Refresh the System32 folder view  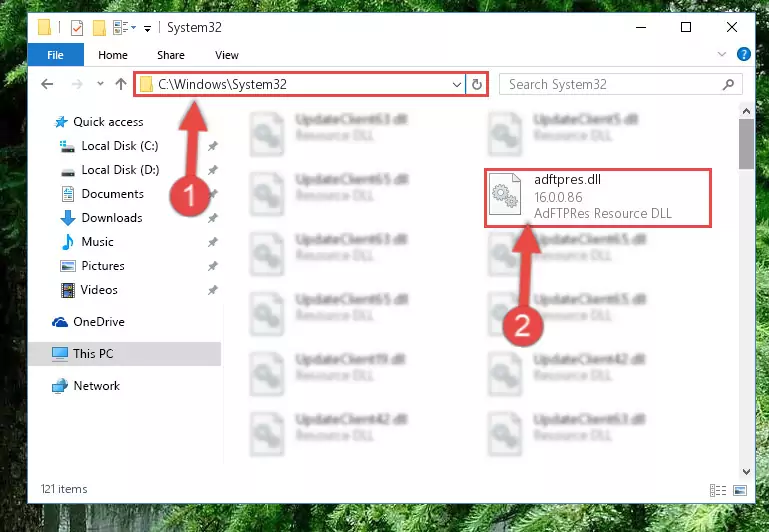click(x=476, y=84)
